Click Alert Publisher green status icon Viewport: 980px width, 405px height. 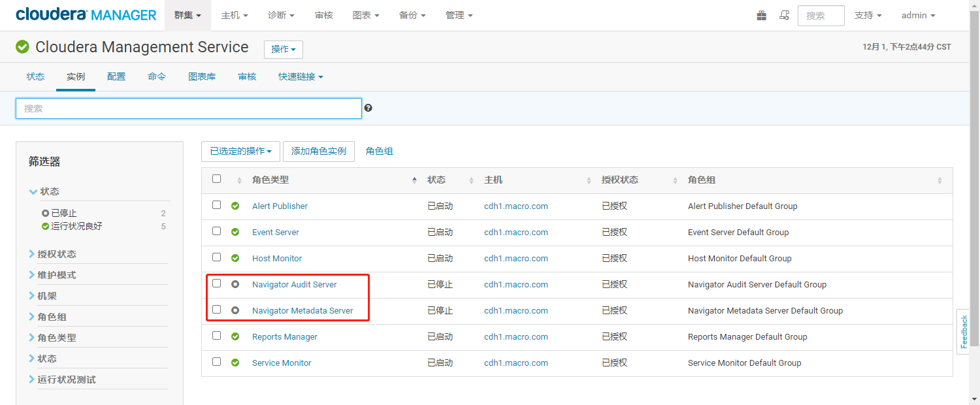pos(235,206)
